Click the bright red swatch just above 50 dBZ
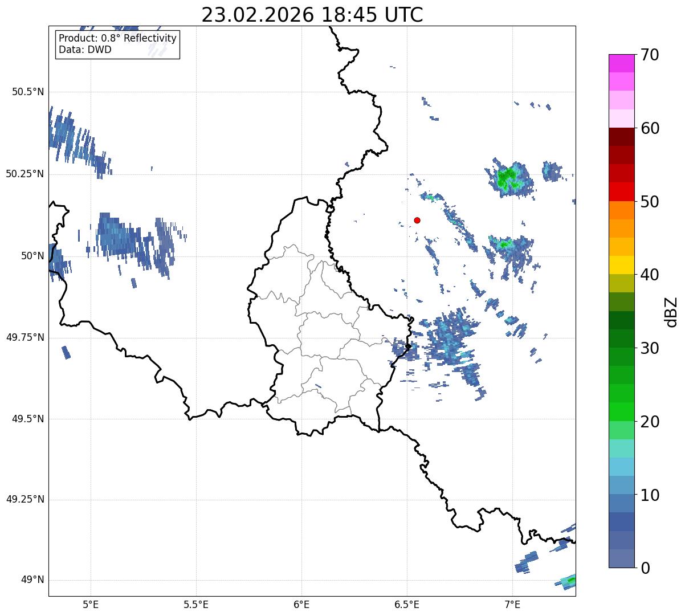685x616 pixels. [622, 192]
